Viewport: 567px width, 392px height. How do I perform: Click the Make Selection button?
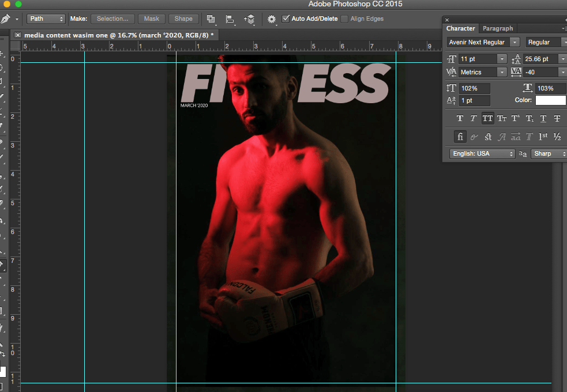112,19
